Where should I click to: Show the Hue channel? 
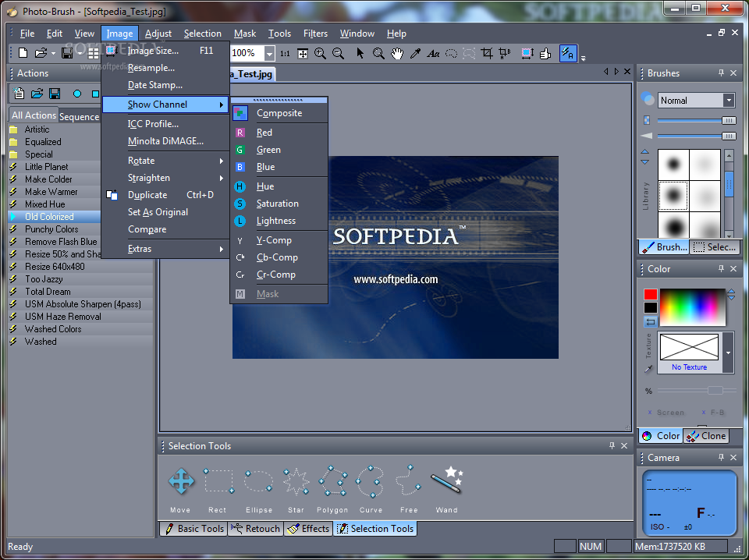point(279,186)
